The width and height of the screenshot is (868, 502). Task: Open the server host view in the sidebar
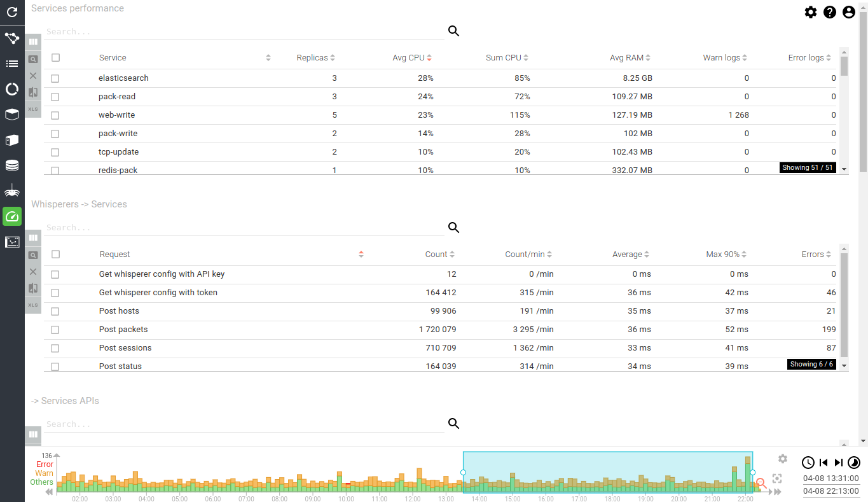click(12, 140)
